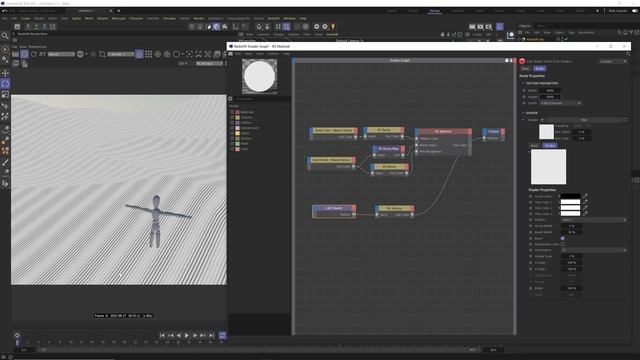Screen dimensions: 640x360
Task: Click the search magnifier at top of left toolbar
Action: tap(5, 36)
